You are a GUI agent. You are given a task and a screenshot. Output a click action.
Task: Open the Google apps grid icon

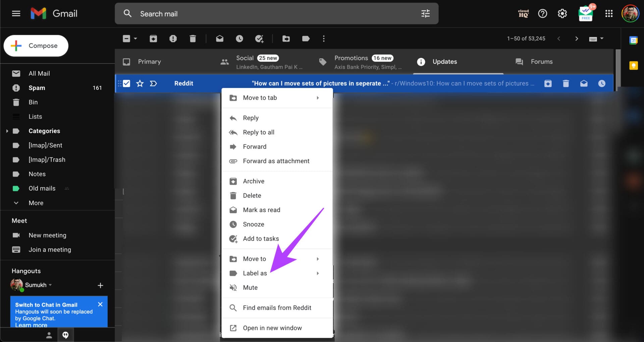pos(609,13)
